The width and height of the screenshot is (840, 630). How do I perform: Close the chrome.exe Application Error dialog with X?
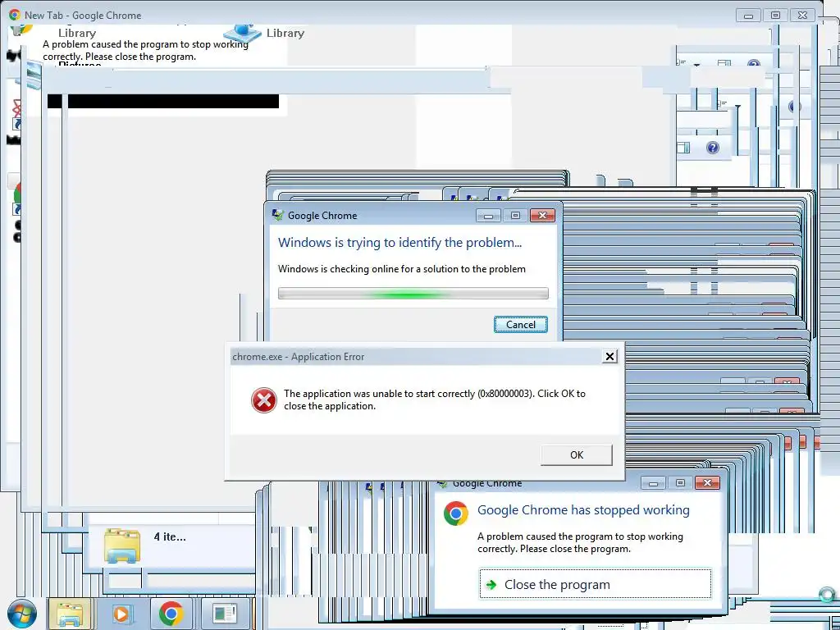609,356
